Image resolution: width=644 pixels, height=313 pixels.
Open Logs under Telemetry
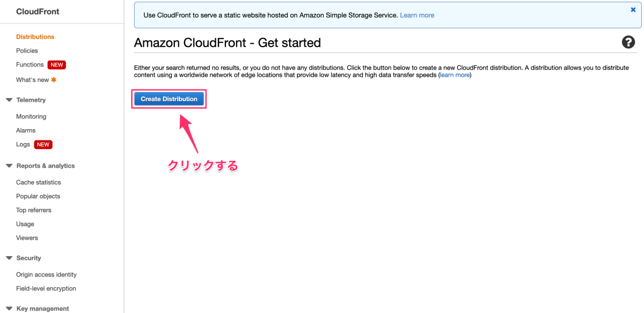click(x=23, y=145)
